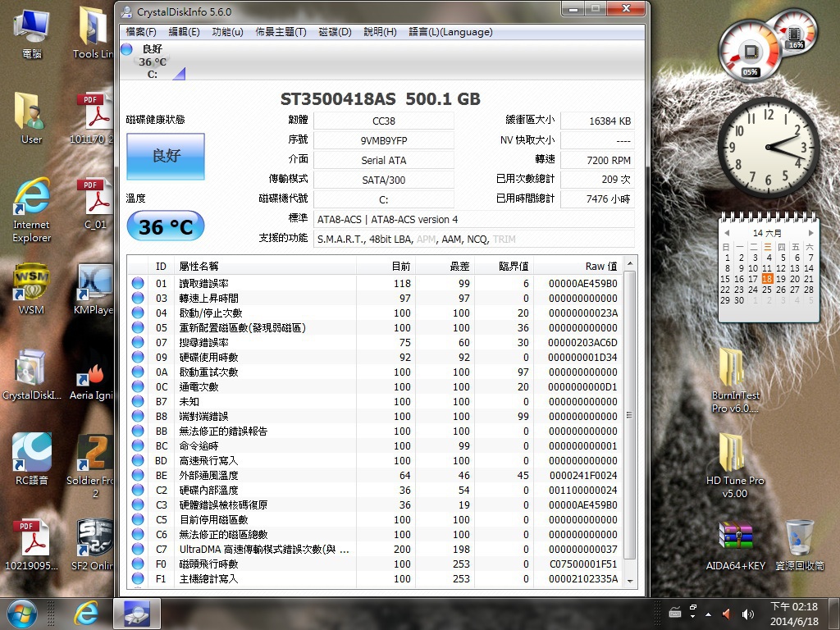Click the 良好 health status button
This screenshot has width=840, height=630.
[x=166, y=156]
